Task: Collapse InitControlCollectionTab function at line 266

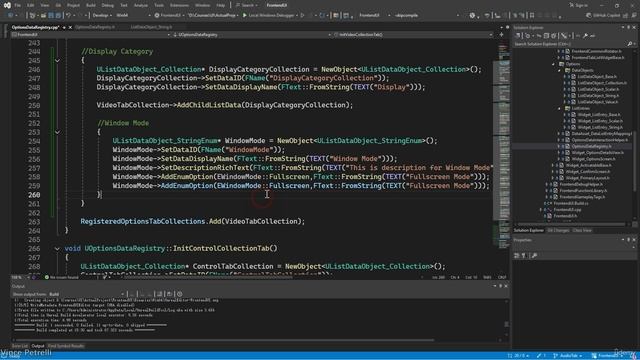Action: (57, 249)
